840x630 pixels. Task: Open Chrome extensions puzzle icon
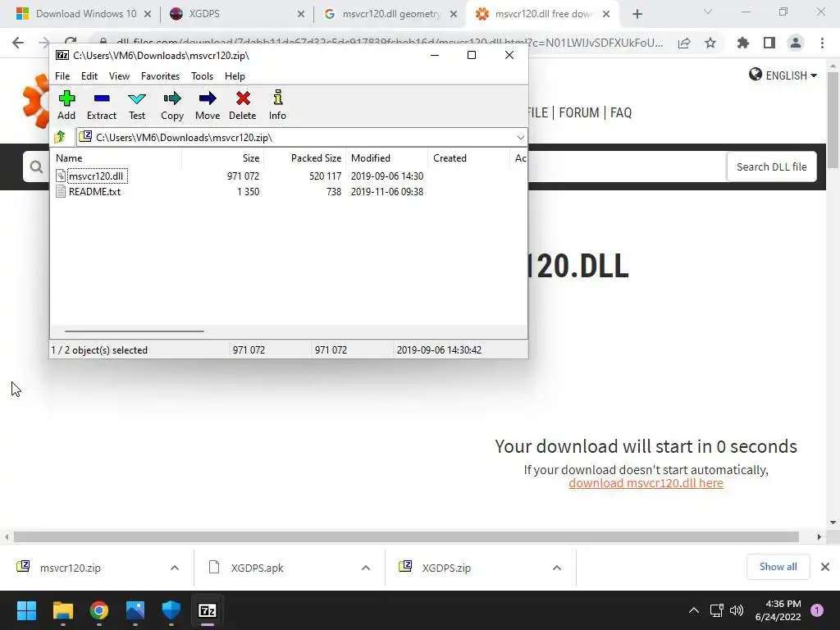pos(742,43)
